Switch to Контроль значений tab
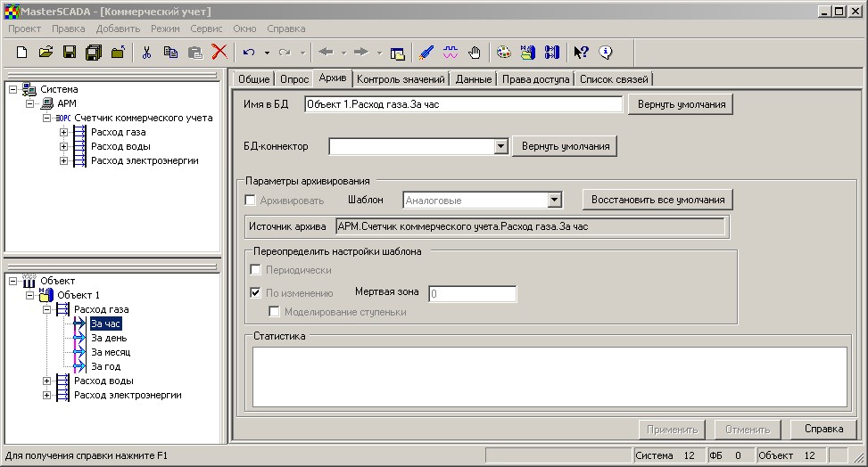This screenshot has width=868, height=467. (x=401, y=79)
